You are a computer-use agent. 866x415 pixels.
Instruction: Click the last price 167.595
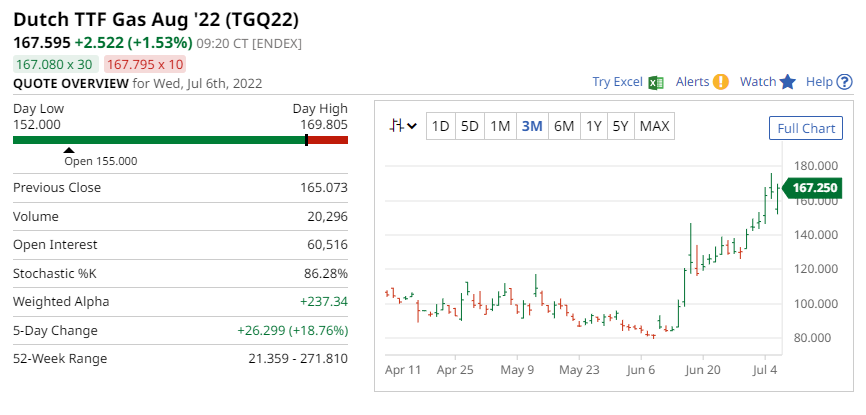42,43
